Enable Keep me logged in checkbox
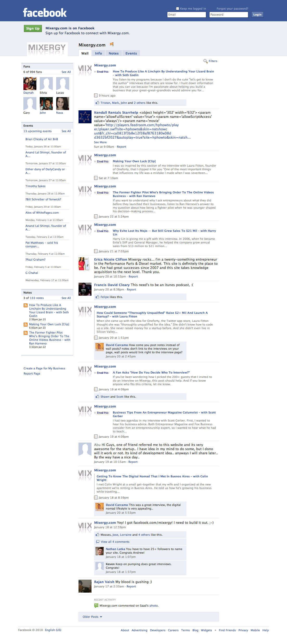287x644 pixels. point(178,9)
